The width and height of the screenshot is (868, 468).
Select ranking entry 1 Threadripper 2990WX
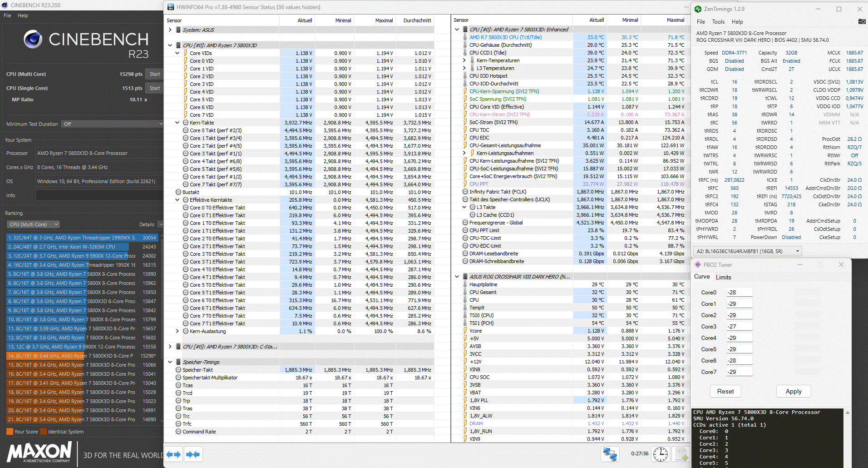pos(82,238)
